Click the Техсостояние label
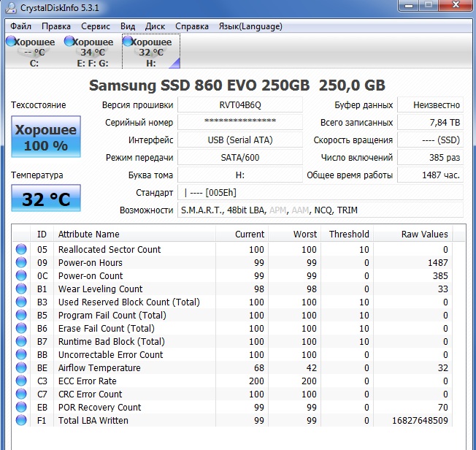The image size is (476, 450). (x=38, y=105)
